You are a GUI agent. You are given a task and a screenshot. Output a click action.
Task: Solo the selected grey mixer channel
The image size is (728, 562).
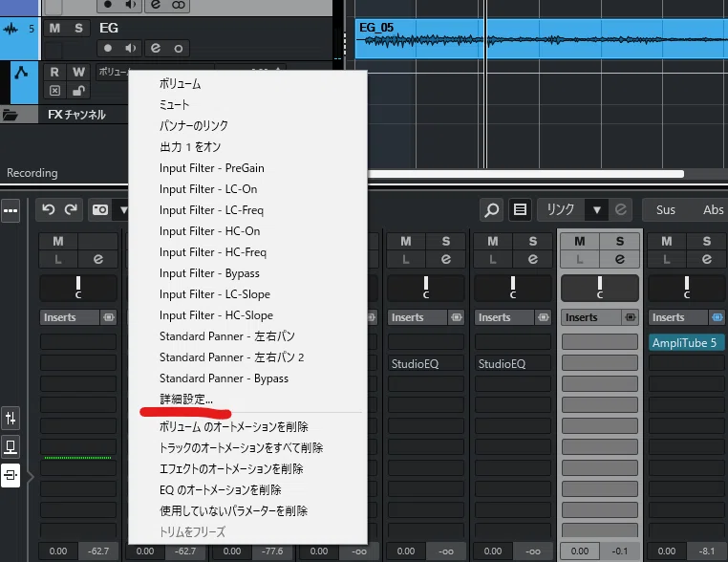tap(620, 242)
